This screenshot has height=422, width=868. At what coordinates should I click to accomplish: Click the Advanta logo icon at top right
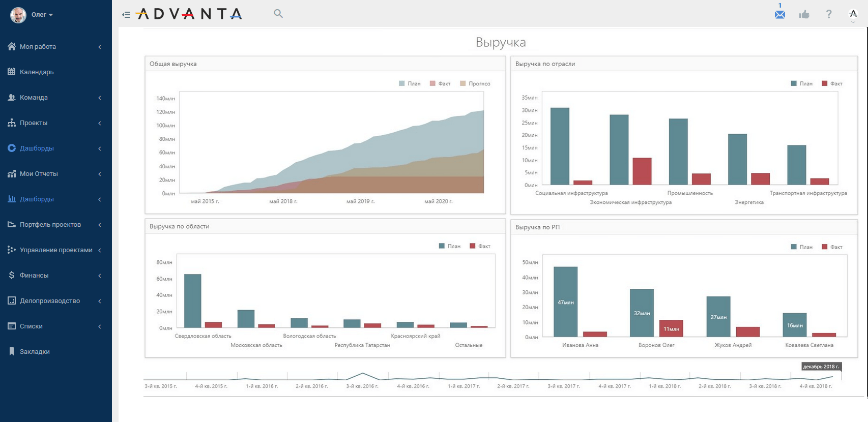[853, 14]
